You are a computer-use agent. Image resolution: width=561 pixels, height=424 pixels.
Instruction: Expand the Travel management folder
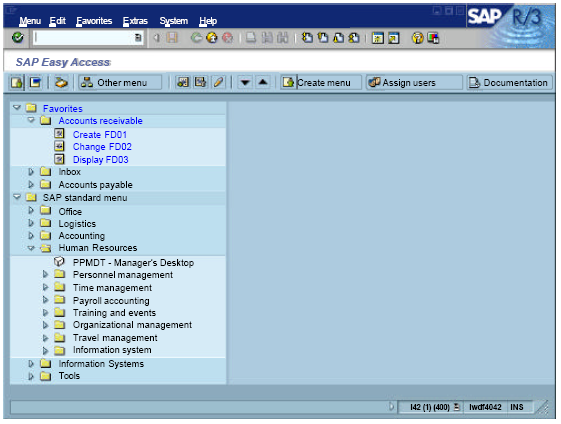(45, 337)
